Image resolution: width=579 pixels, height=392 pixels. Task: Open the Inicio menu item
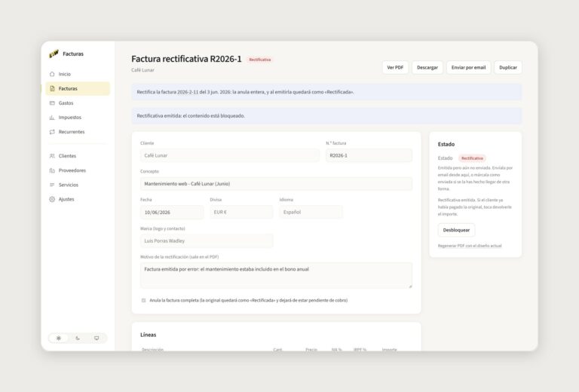[78, 74]
